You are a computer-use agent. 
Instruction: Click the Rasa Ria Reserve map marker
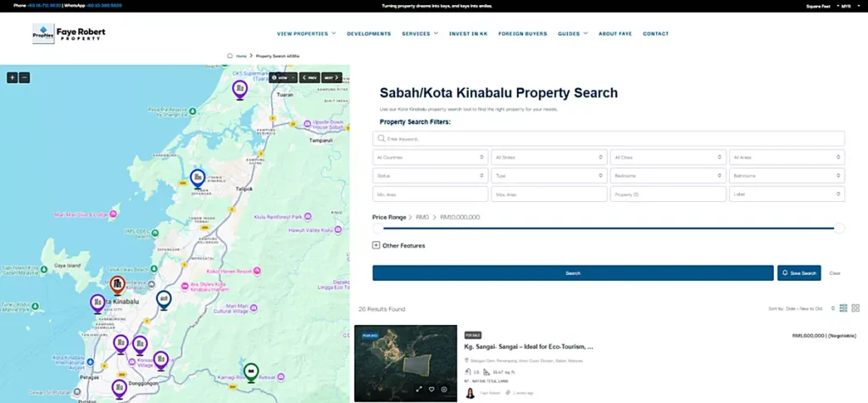[192, 111]
